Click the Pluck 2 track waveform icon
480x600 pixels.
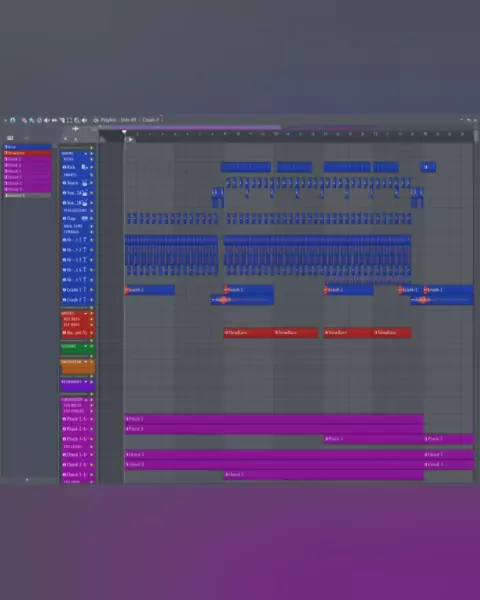point(85,429)
